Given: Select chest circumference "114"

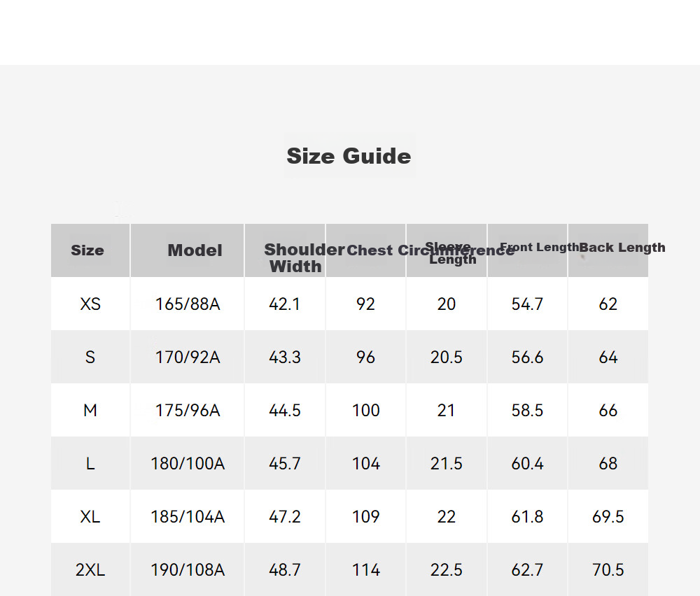Looking at the screenshot, I should pos(365,569).
